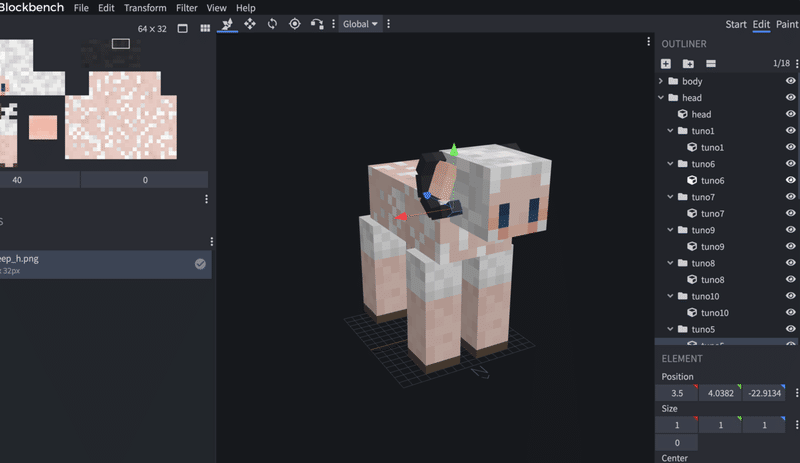Click the Position X field 3.5
The height and width of the screenshot is (463, 800).
tap(677, 393)
